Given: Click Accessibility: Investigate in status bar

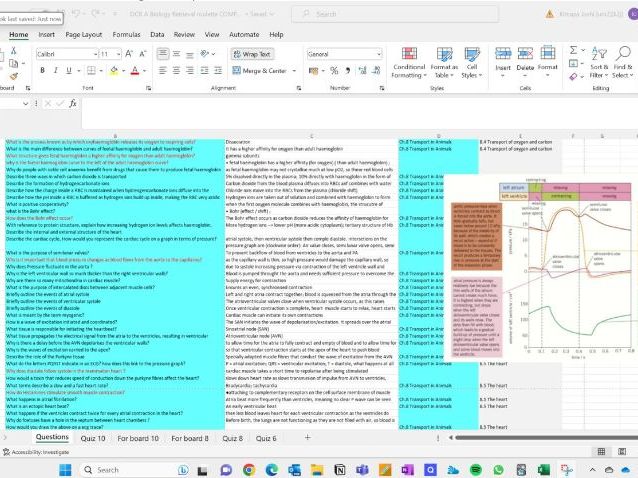Looking at the screenshot, I should pyautogui.click(x=37, y=452).
